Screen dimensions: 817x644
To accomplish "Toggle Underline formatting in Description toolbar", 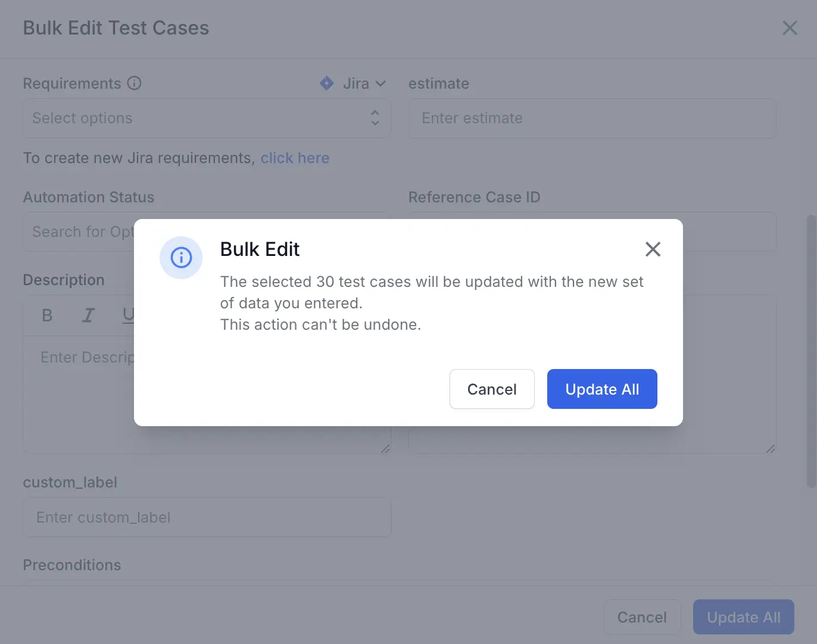I will (x=128, y=315).
